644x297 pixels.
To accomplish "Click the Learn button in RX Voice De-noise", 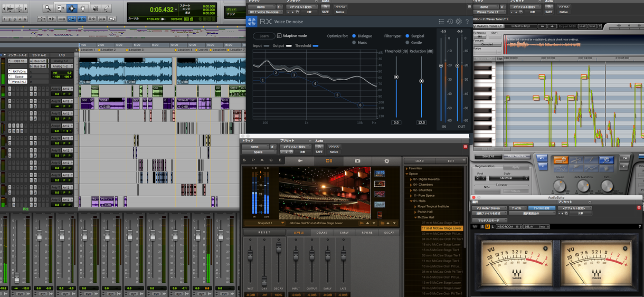I will (x=264, y=36).
